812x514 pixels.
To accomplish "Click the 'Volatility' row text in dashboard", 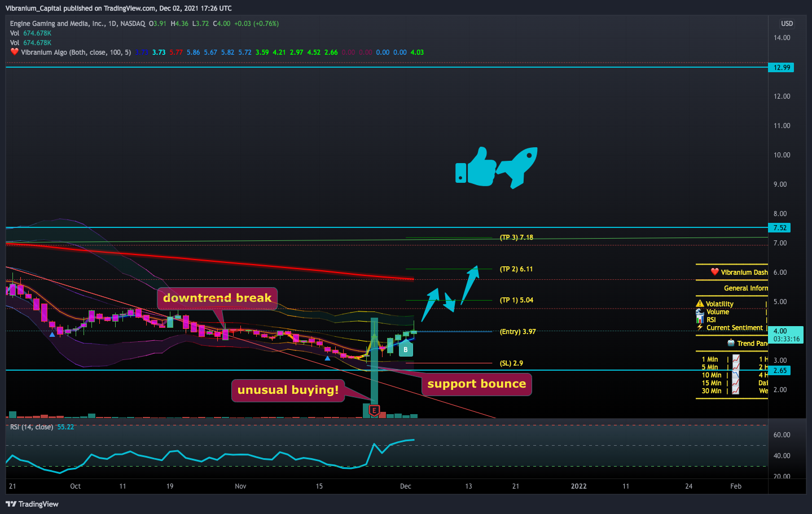I will point(719,304).
